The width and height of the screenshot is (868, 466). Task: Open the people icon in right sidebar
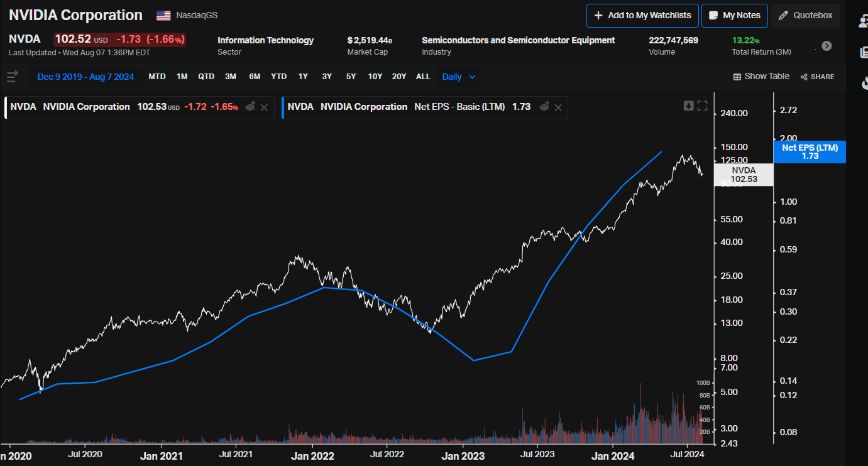(x=863, y=21)
